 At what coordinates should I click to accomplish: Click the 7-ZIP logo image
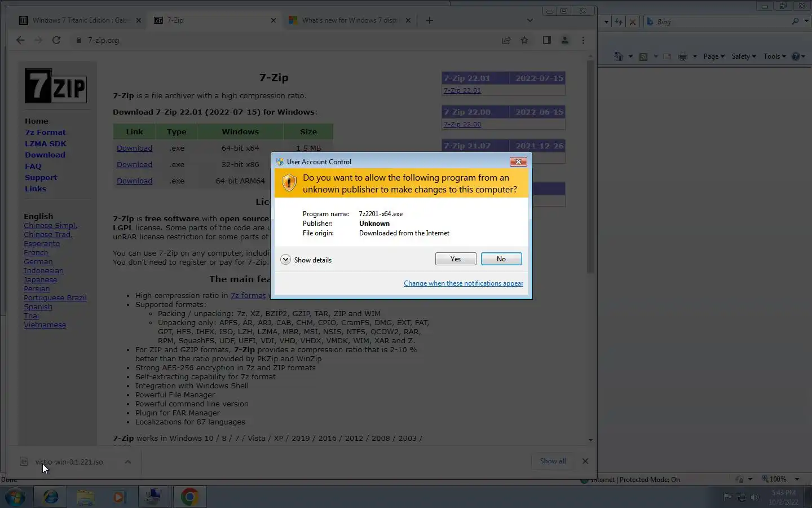56,86
